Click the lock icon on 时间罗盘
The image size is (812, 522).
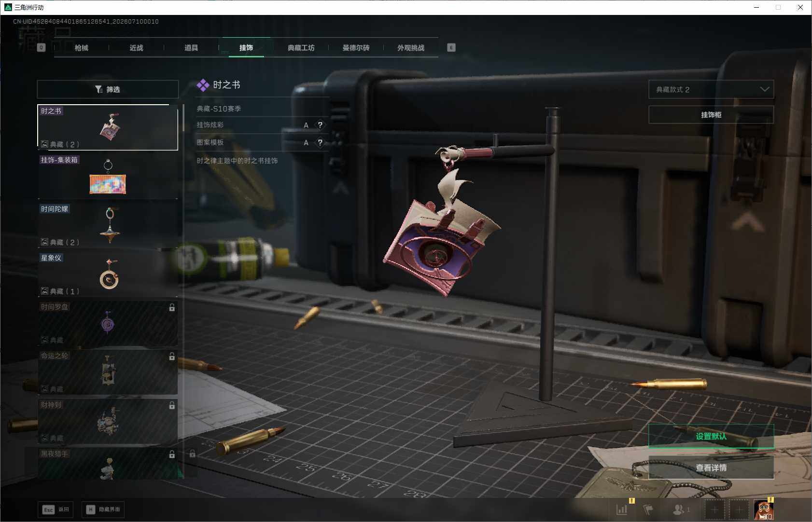pyautogui.click(x=172, y=307)
